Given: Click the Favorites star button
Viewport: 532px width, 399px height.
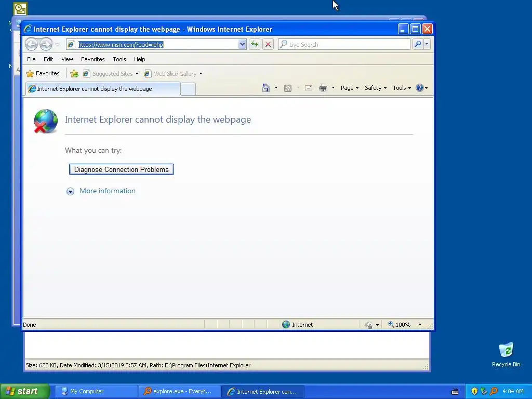Looking at the screenshot, I should pyautogui.click(x=43, y=73).
